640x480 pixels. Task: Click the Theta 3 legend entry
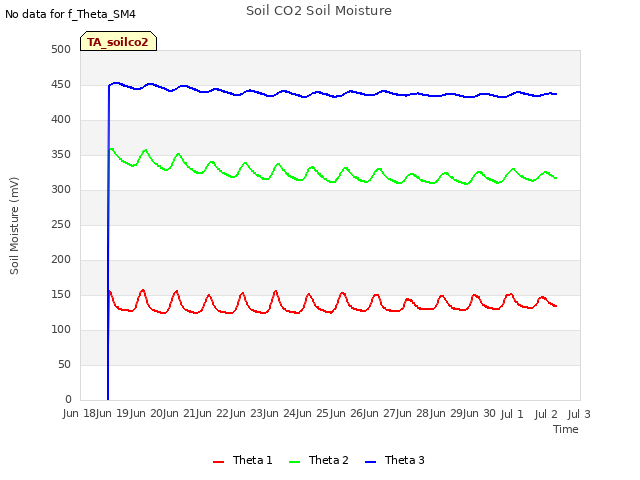click(x=394, y=460)
